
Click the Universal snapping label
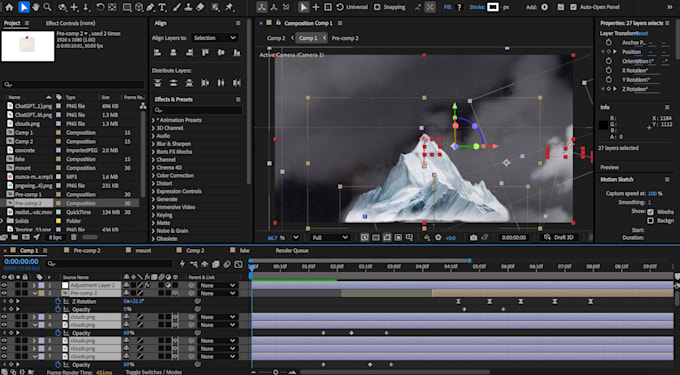point(357,7)
